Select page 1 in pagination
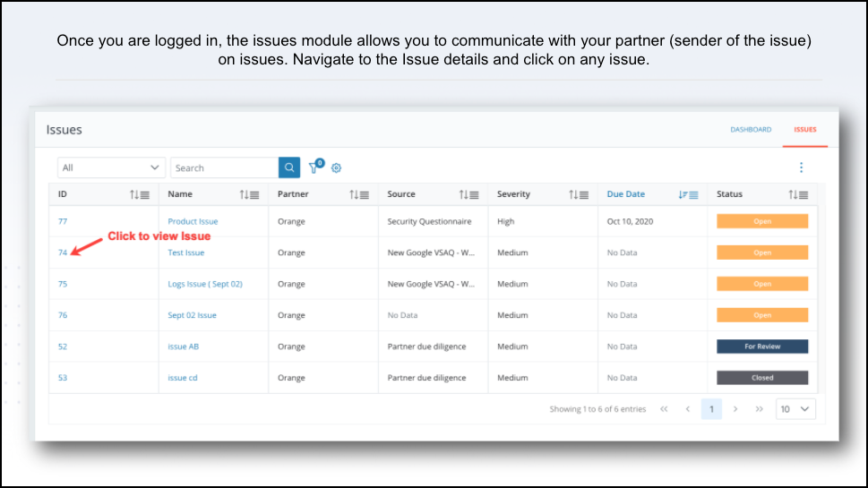Image resolution: width=868 pixels, height=488 pixels. tap(711, 409)
